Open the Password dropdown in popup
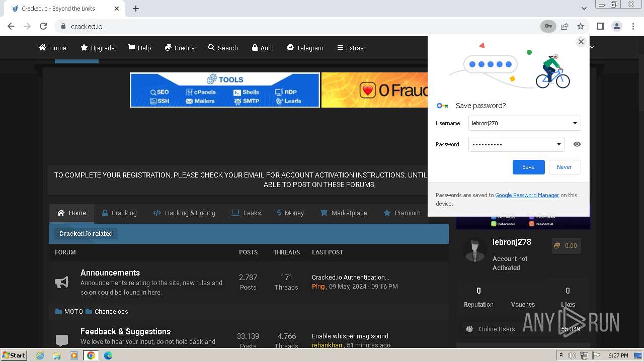 (x=558, y=144)
